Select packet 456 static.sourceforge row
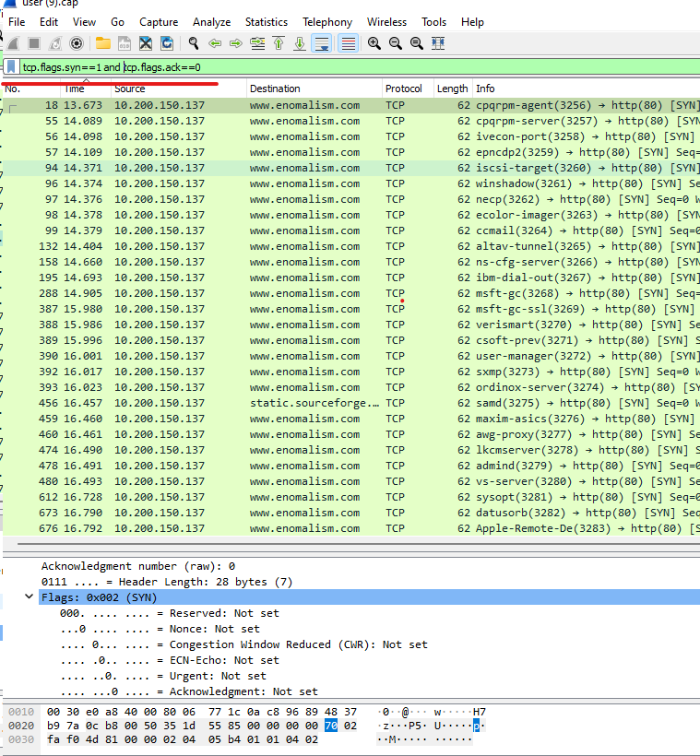The width and height of the screenshot is (700, 756). (x=351, y=403)
